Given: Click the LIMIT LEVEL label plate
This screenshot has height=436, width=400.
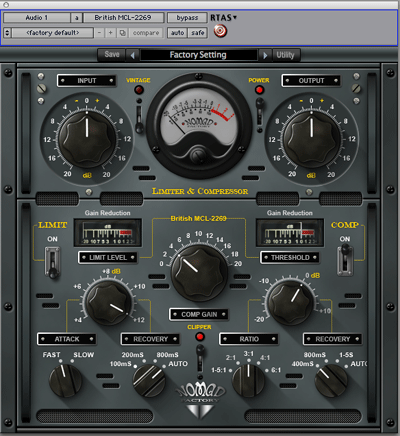Looking at the screenshot, I should [x=108, y=257].
